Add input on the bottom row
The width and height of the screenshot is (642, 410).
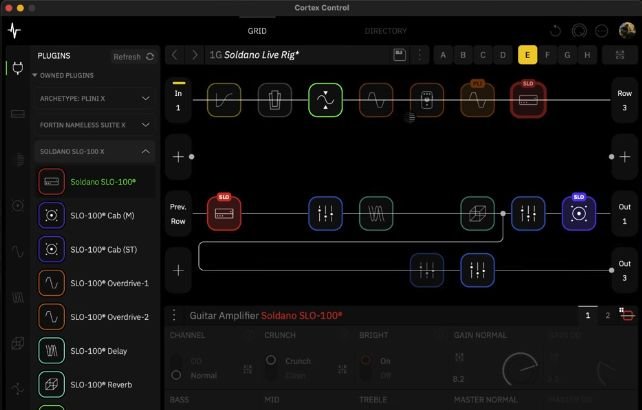coord(178,270)
